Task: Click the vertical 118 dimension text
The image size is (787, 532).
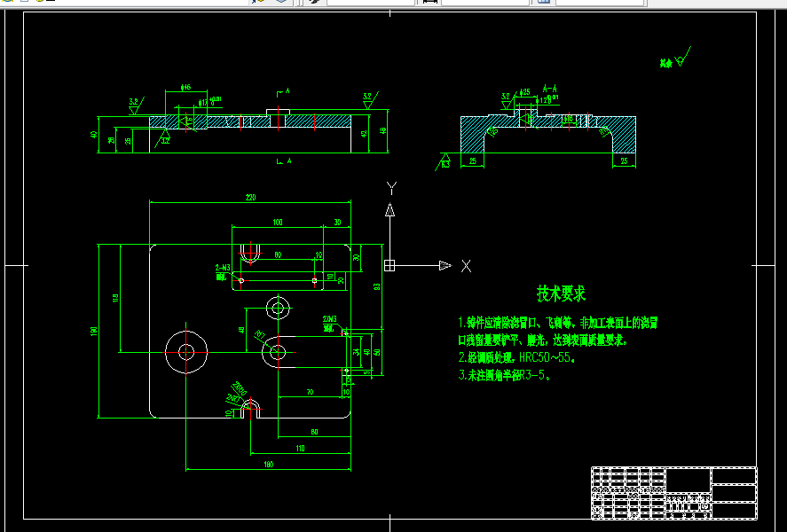Action: pos(115,298)
